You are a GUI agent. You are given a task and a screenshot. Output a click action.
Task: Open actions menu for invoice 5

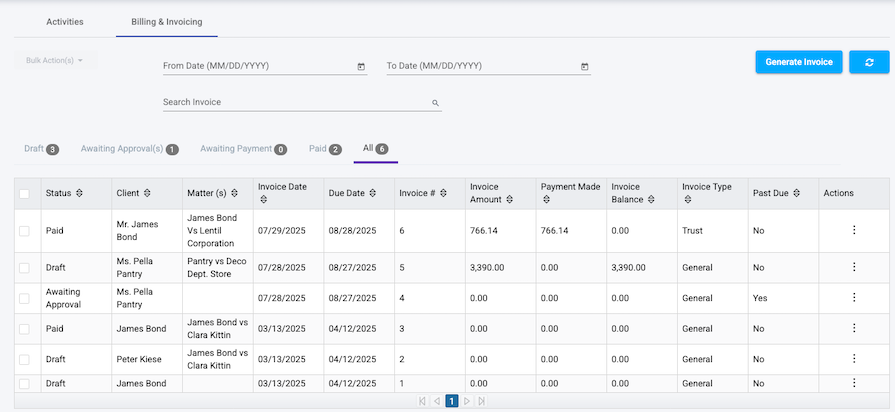pos(854,266)
